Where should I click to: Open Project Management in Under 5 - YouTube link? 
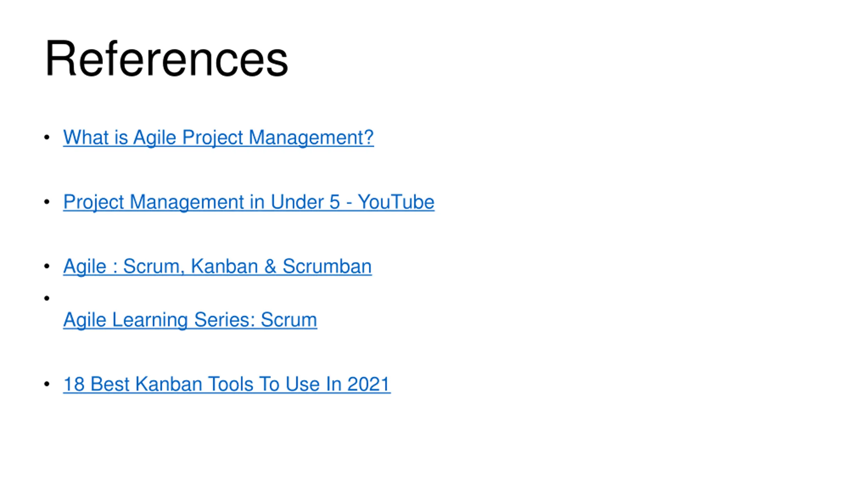click(249, 202)
